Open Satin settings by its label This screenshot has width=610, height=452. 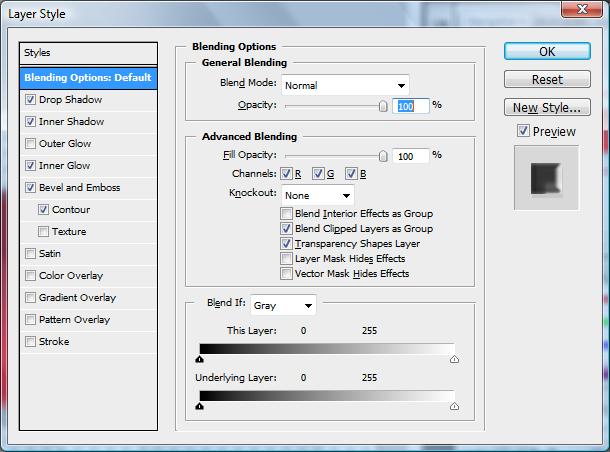coord(50,254)
